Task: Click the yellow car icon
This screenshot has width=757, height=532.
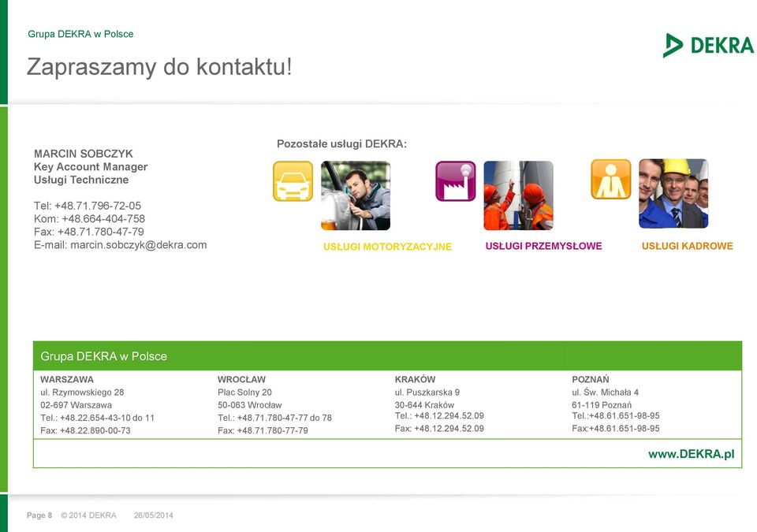Action: coord(293,181)
